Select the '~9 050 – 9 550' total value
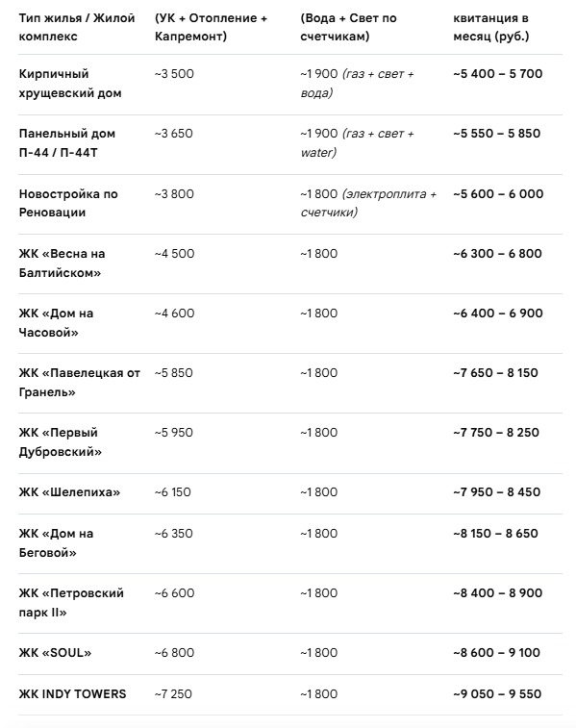 pyautogui.click(x=497, y=694)
